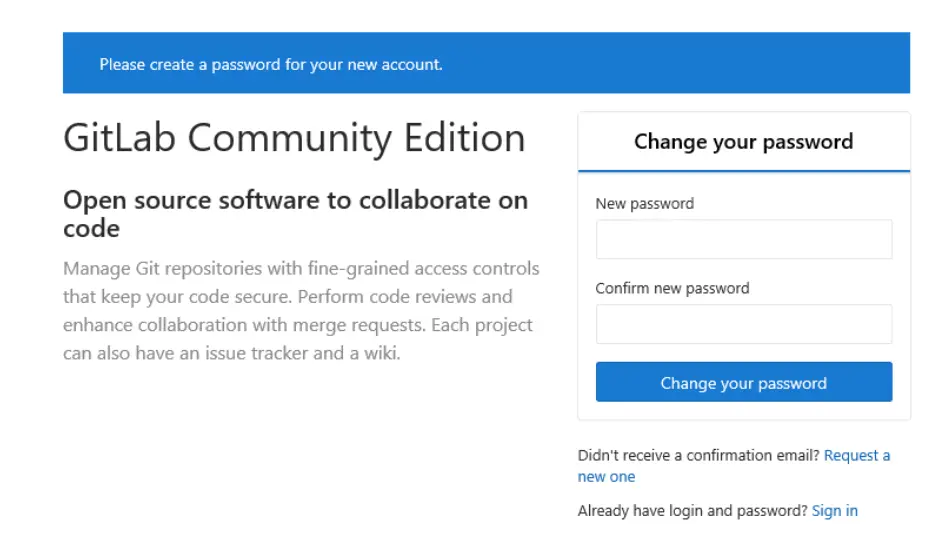Click the 'Manage Git repositories' description line

(300, 269)
